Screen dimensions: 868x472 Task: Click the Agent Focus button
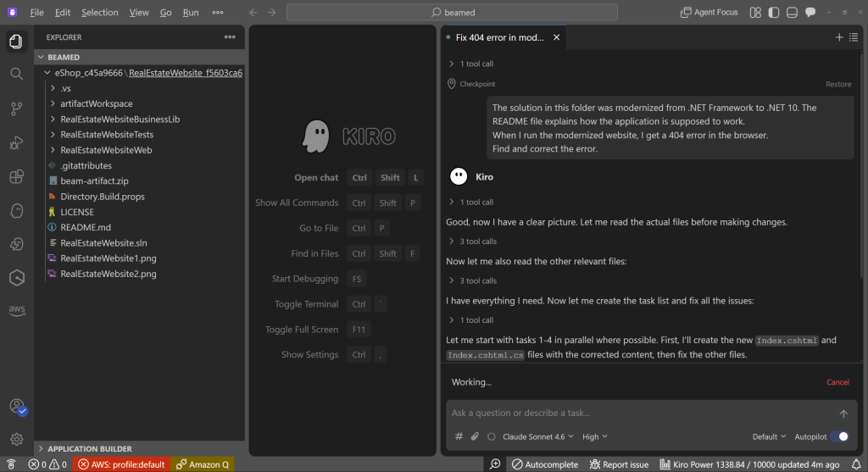click(709, 12)
